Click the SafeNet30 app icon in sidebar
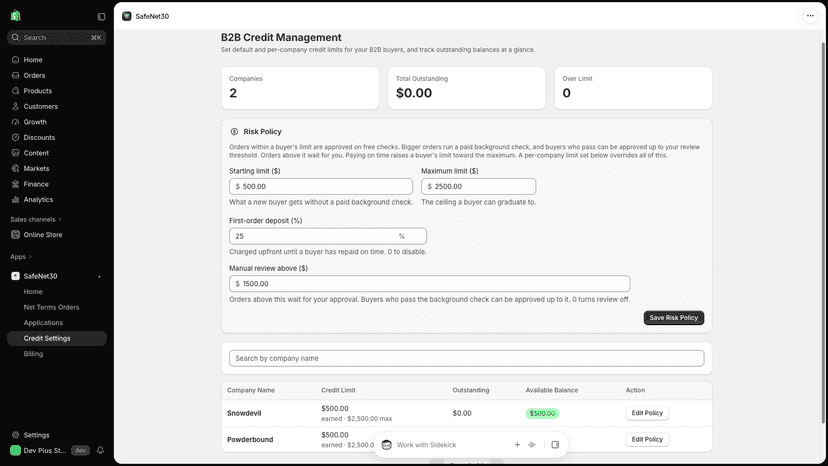The height and width of the screenshot is (466, 828). click(x=15, y=276)
